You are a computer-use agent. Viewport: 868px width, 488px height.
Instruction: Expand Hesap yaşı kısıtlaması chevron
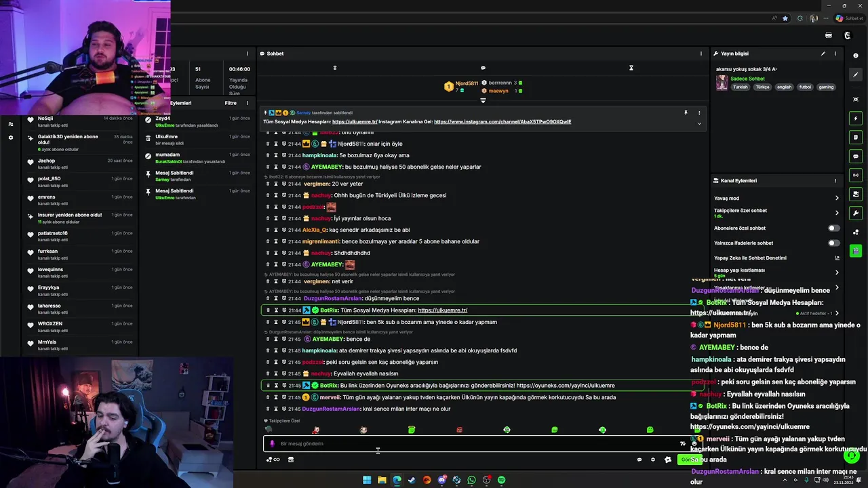(x=837, y=272)
